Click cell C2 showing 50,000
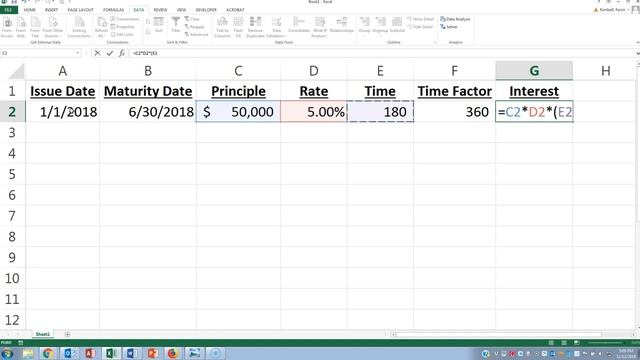The image size is (640, 360). pos(238,111)
